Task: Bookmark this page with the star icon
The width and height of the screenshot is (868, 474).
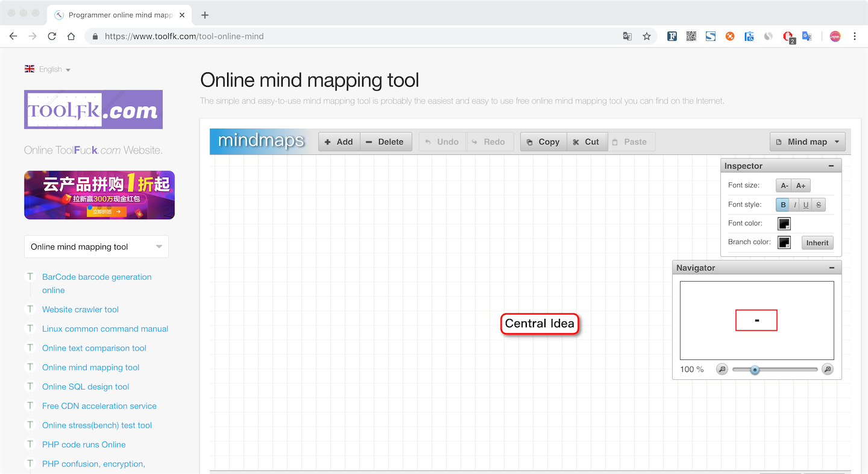Action: [647, 36]
